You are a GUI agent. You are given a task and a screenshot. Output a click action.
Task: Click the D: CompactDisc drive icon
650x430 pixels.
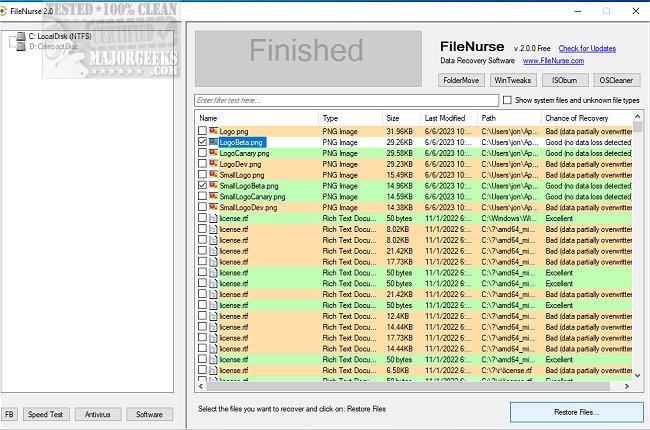21,46
